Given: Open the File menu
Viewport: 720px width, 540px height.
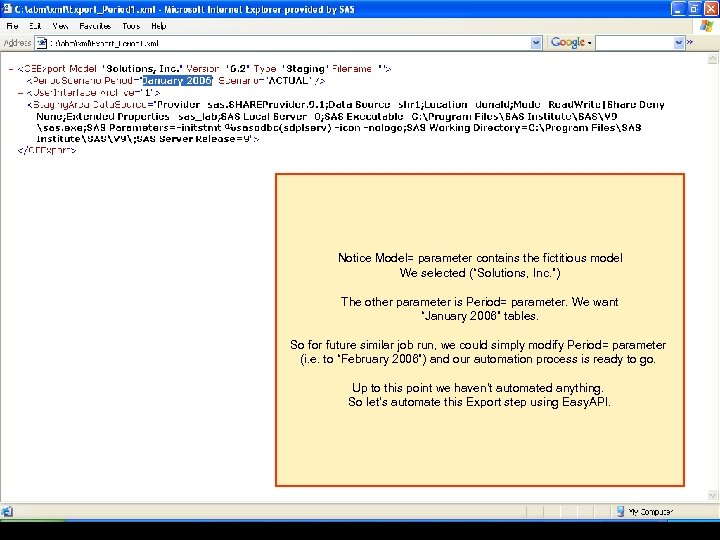Looking at the screenshot, I should (x=12, y=26).
